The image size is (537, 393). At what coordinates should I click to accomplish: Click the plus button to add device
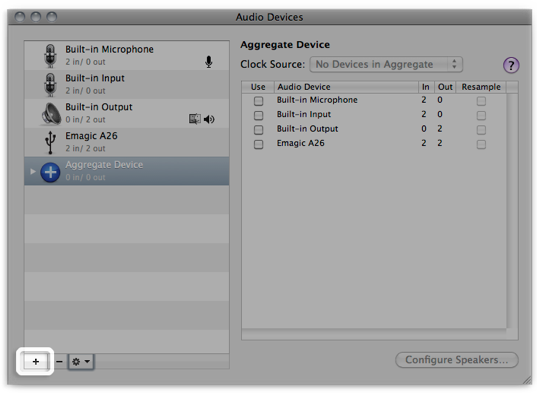pos(36,362)
